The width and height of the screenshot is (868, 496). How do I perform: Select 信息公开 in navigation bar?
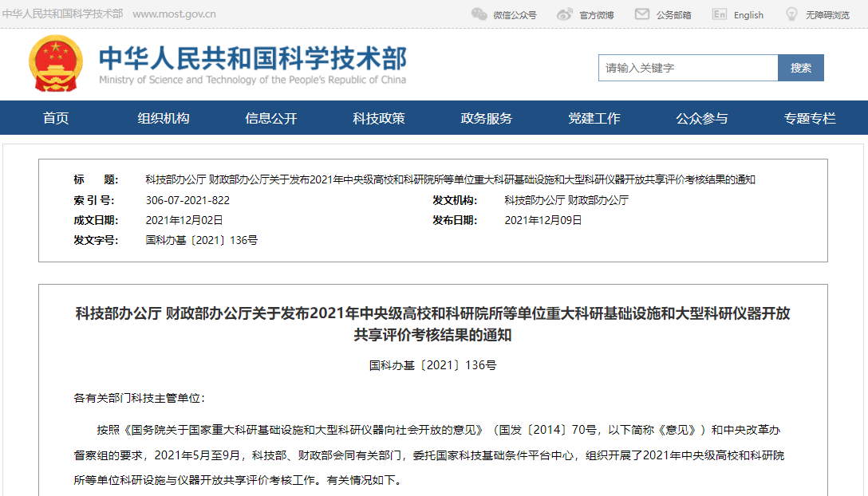point(271,118)
